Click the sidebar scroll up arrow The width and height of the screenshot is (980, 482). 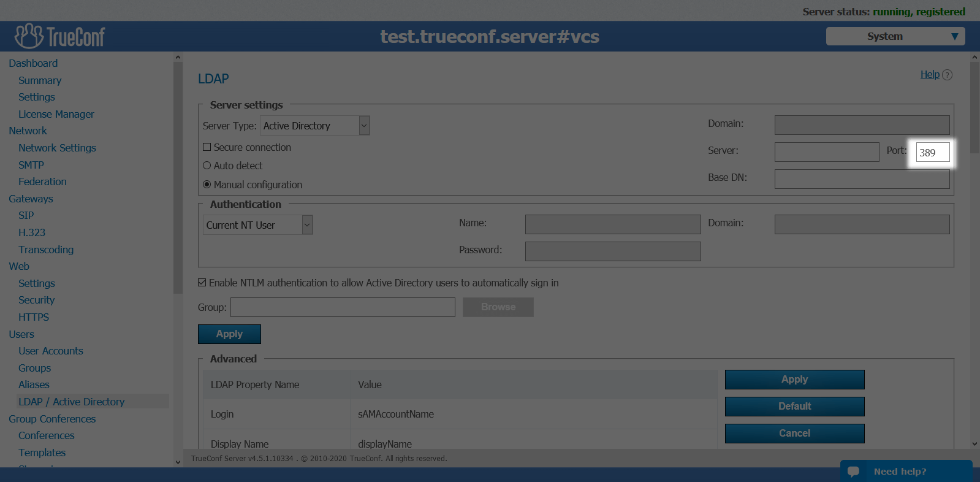(x=178, y=57)
